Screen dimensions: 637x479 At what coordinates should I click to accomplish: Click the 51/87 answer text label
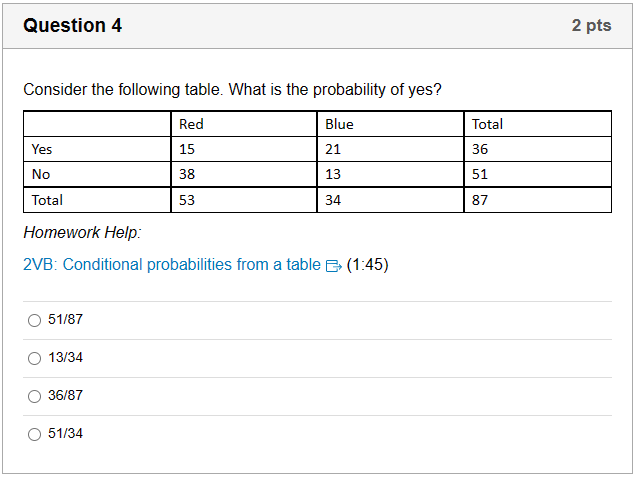point(65,319)
